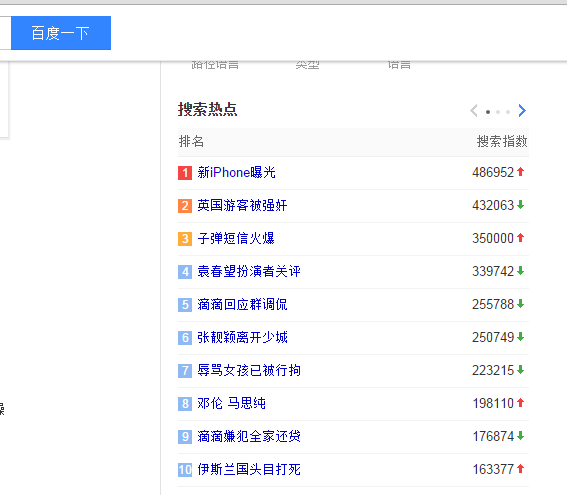This screenshot has height=495, width=567.
Task: Open 邓伦 马思纯 trending link
Action: coord(231,403)
